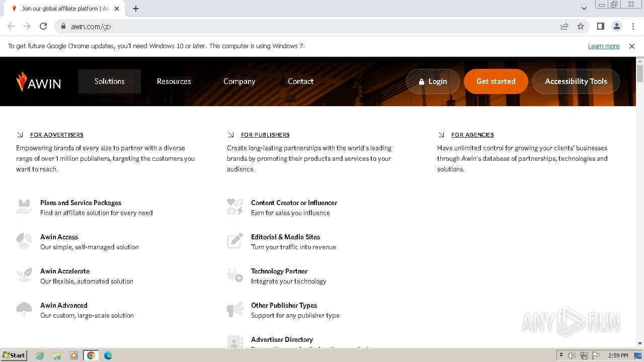Open the Chrome profile menu
Image resolution: width=644 pixels, height=362 pixels.
[617, 26]
